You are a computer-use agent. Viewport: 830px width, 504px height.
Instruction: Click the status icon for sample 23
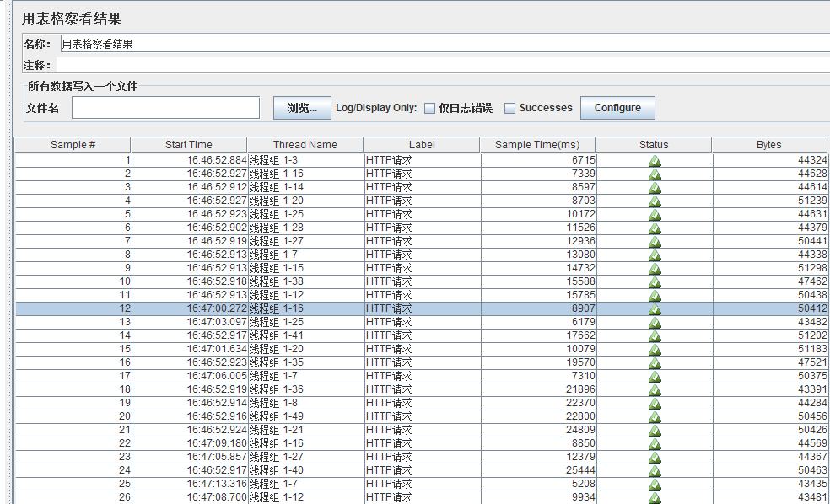(655, 457)
